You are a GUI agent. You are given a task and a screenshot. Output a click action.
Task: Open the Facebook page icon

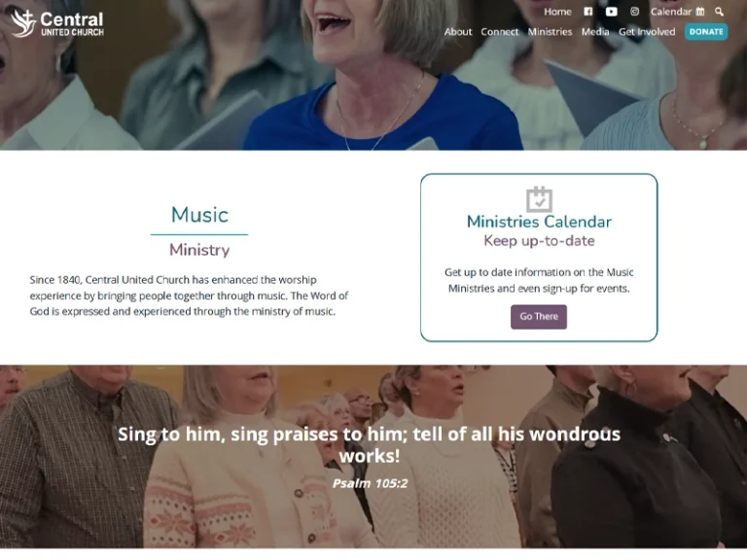[x=588, y=12]
